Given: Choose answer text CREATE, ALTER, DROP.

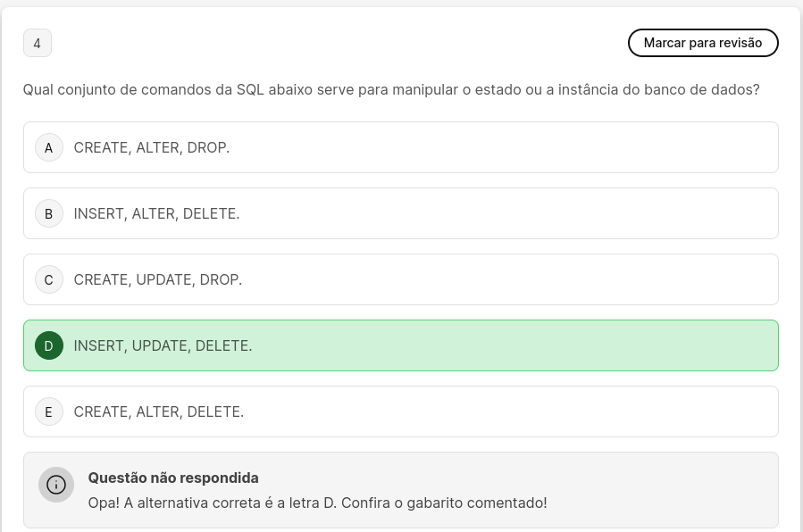Looking at the screenshot, I should (x=152, y=147).
